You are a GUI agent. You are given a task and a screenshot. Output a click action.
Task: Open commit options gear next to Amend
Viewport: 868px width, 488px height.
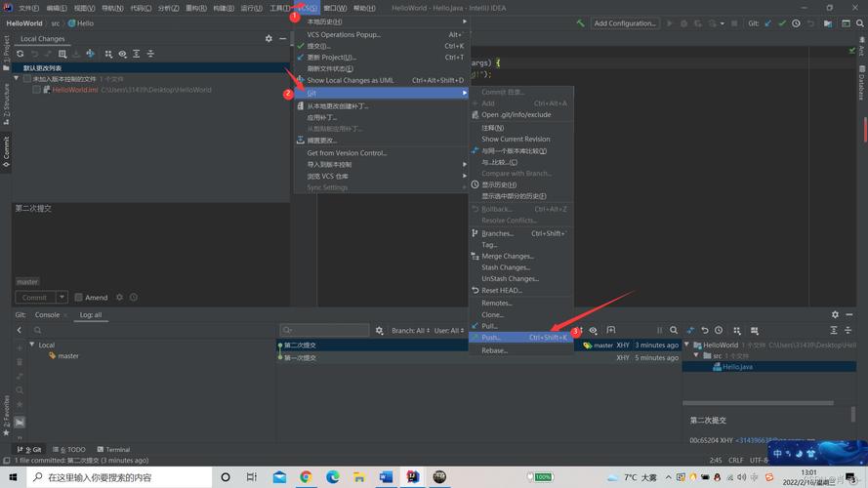119,297
